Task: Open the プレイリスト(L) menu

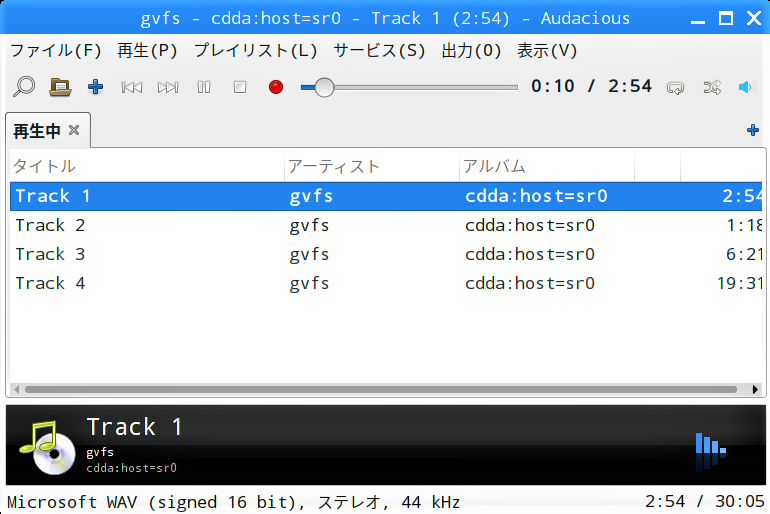Action: point(255,50)
